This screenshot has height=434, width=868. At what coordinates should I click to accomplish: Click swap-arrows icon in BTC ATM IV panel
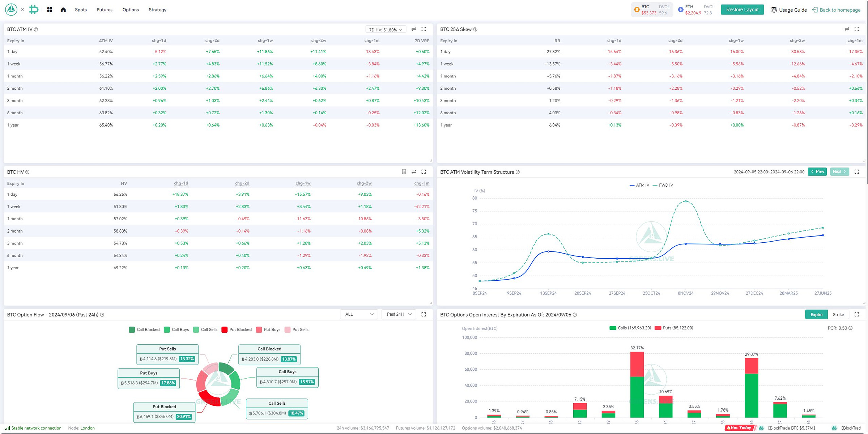click(x=414, y=29)
